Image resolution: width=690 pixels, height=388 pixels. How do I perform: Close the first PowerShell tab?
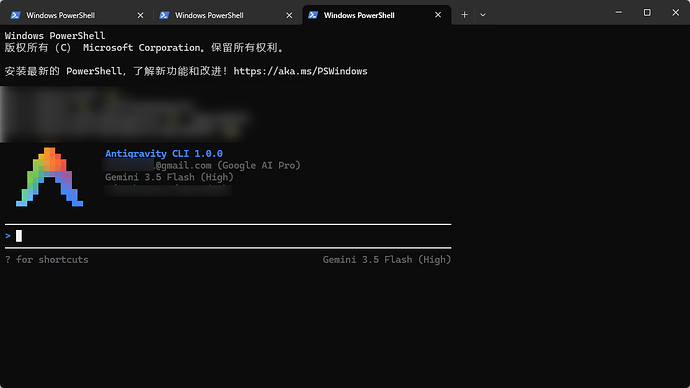point(140,15)
